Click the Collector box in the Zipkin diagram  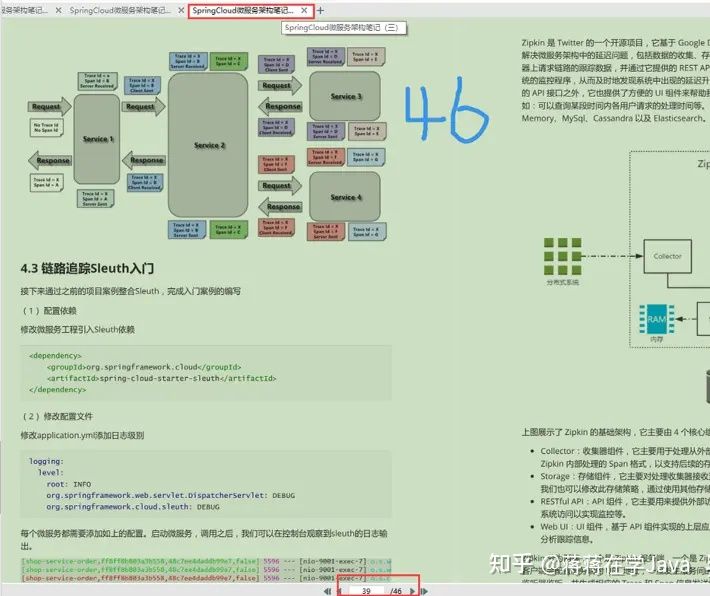(667, 256)
